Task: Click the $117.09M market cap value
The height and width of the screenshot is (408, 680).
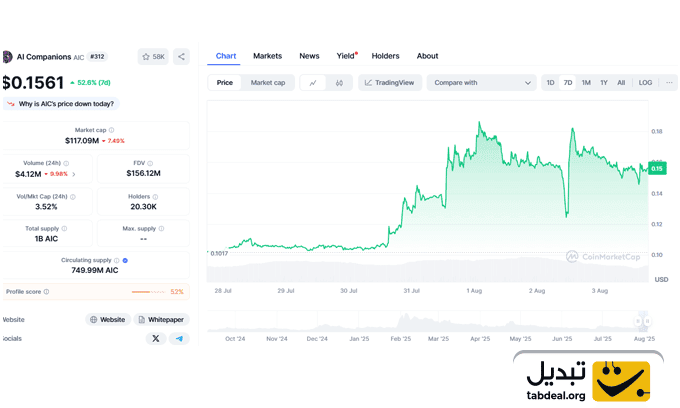Action: 82,141
